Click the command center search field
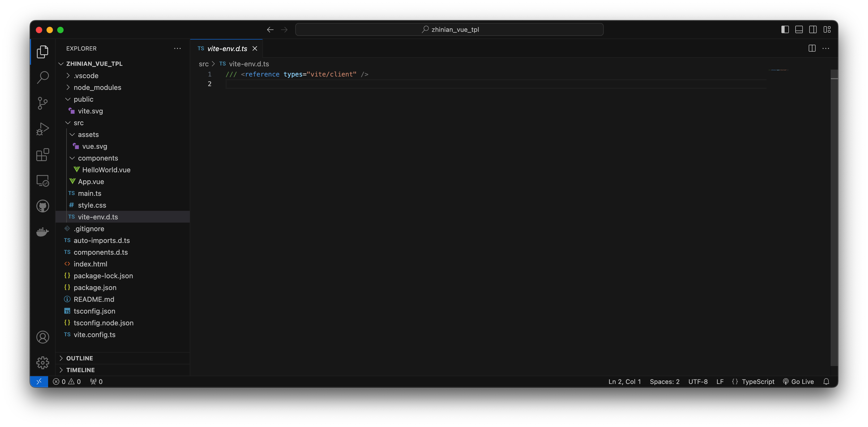Viewport: 868px width, 427px height. click(x=449, y=30)
